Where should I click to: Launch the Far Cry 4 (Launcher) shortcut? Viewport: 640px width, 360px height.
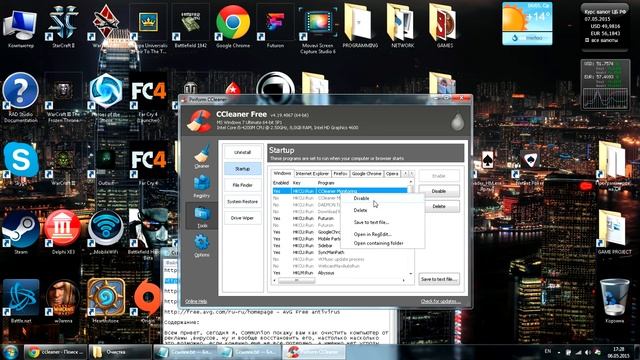(x=148, y=97)
